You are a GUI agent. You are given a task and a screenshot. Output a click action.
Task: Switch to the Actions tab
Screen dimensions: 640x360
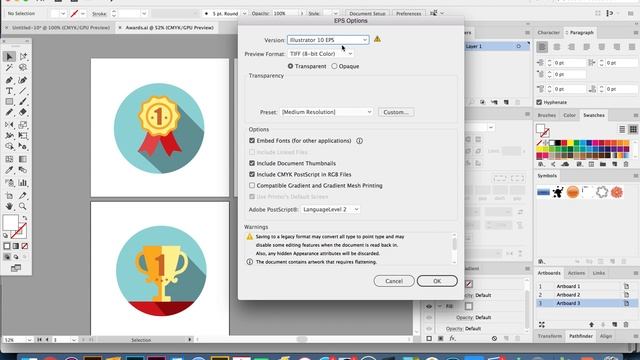pos(576,273)
